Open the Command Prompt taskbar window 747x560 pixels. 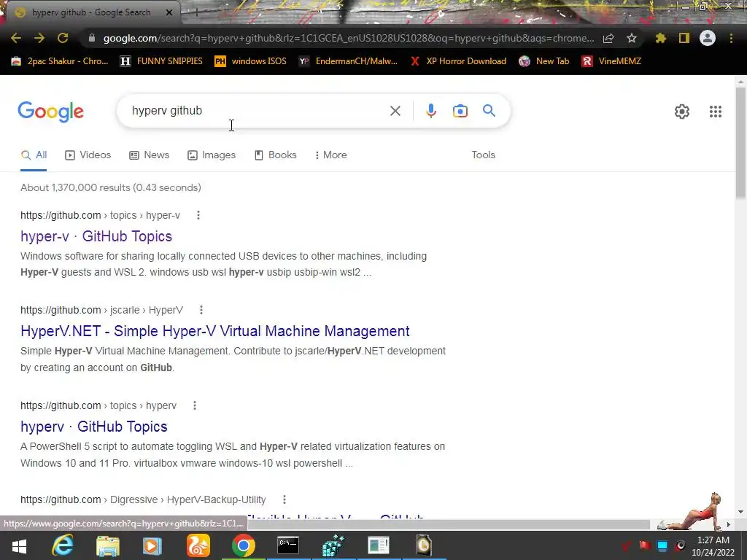click(288, 546)
